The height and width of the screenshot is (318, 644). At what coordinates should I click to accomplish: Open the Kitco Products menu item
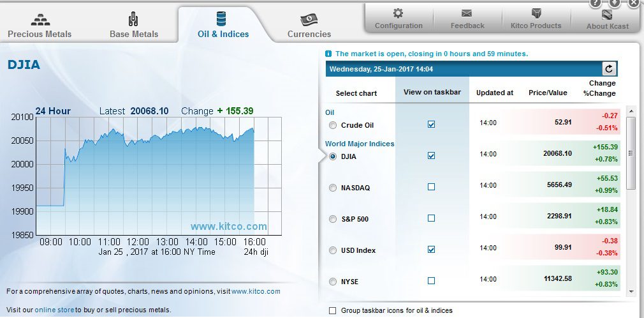tap(536, 19)
